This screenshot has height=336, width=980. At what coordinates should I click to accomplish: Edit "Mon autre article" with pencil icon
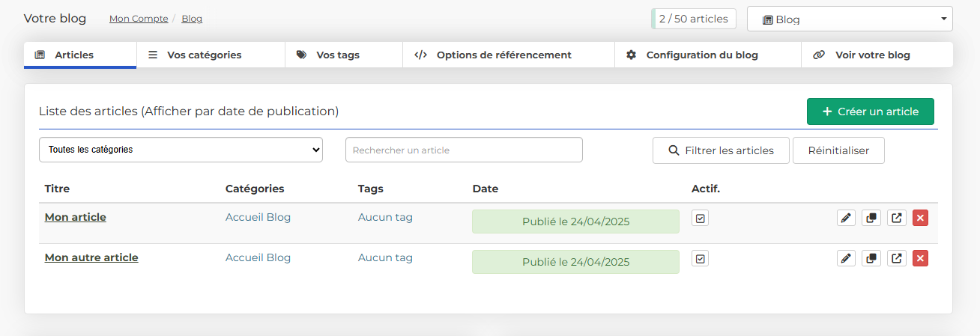[x=846, y=258]
